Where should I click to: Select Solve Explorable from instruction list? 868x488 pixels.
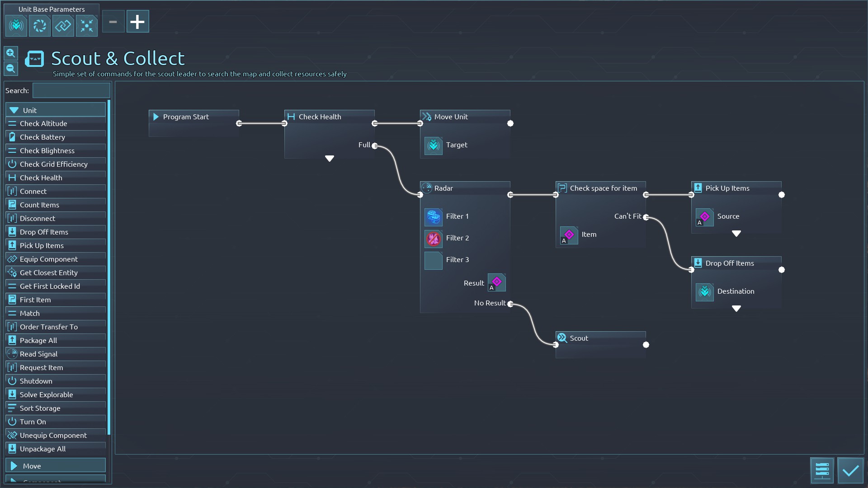pos(46,394)
